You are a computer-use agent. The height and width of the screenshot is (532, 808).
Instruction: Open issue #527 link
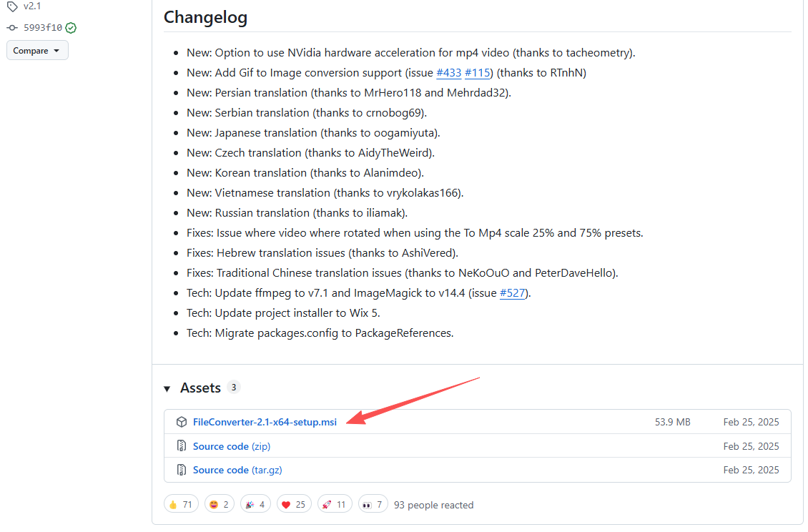click(513, 293)
